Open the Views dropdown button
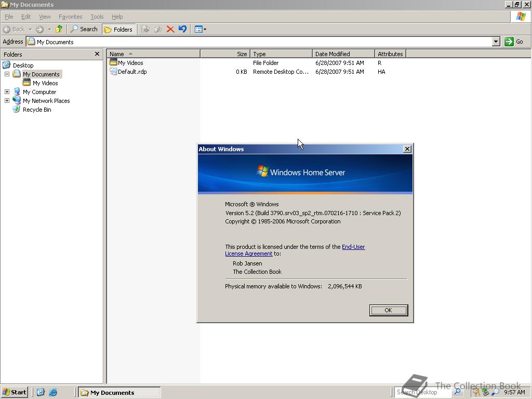This screenshot has height=399, width=532. 200,29
